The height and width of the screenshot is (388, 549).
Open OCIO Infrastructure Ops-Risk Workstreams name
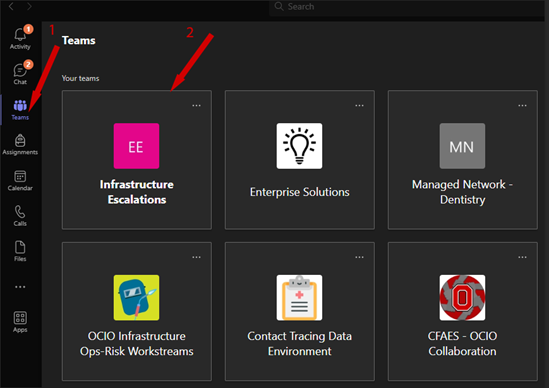[137, 344]
